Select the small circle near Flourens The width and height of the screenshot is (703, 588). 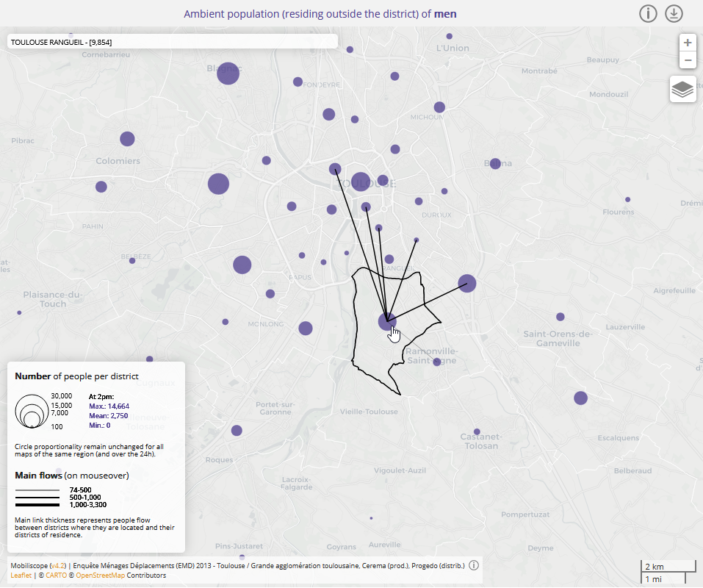pyautogui.click(x=627, y=200)
